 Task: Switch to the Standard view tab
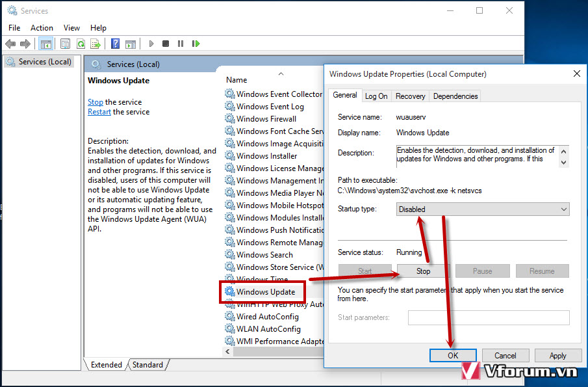[147, 364]
